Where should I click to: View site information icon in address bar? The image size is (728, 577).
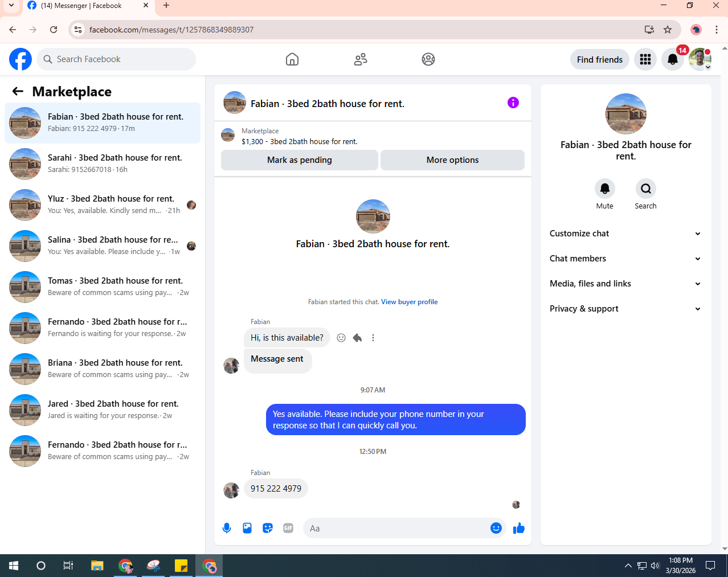79,30
